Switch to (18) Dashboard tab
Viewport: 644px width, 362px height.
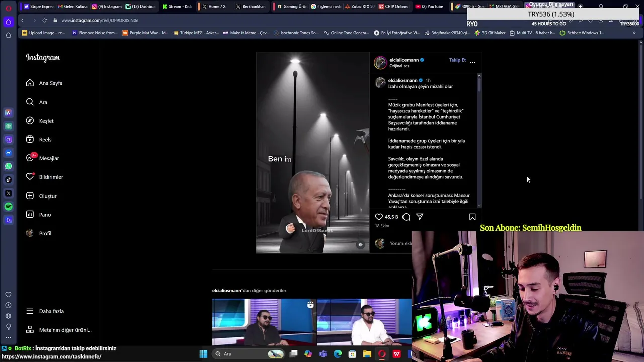140,7
